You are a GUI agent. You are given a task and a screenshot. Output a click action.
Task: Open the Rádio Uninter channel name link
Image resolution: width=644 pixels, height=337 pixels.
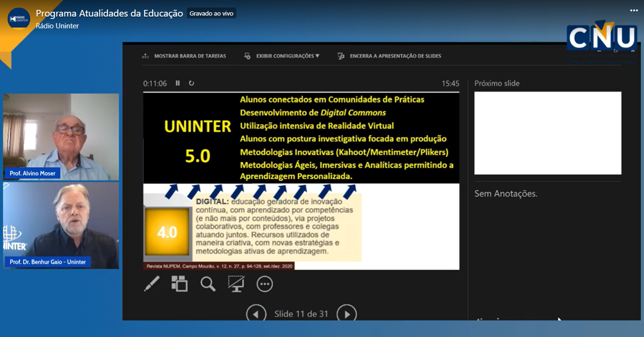(57, 26)
